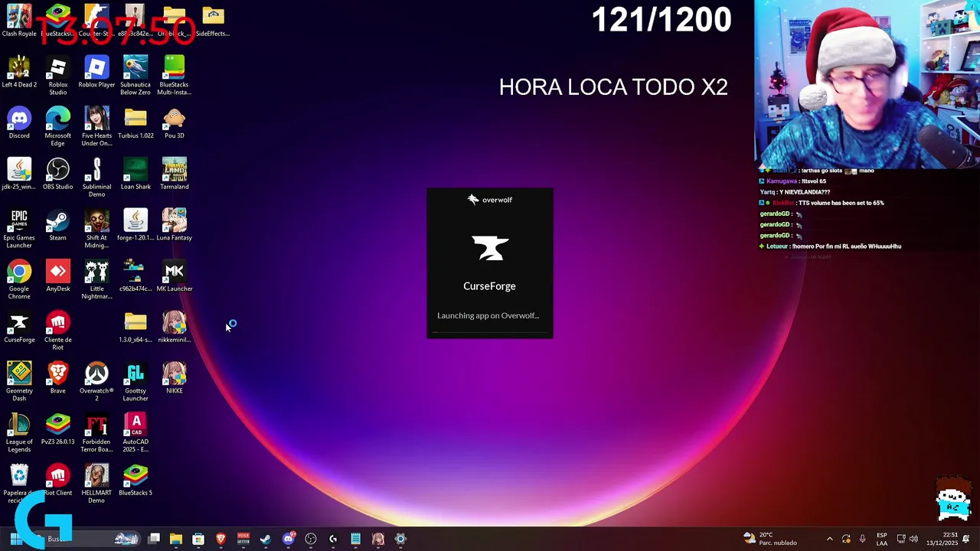Open the microphone tray indicator
The image size is (980, 551).
pyautogui.click(x=862, y=539)
